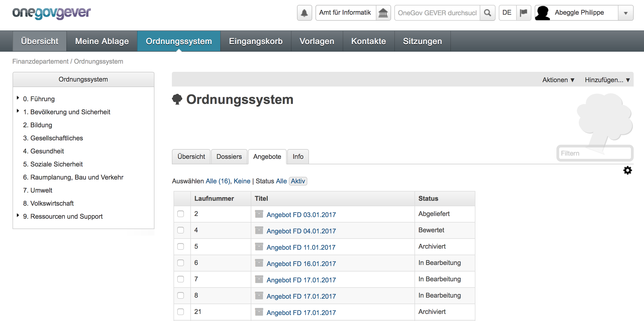Sort by Status column header

click(x=445, y=199)
